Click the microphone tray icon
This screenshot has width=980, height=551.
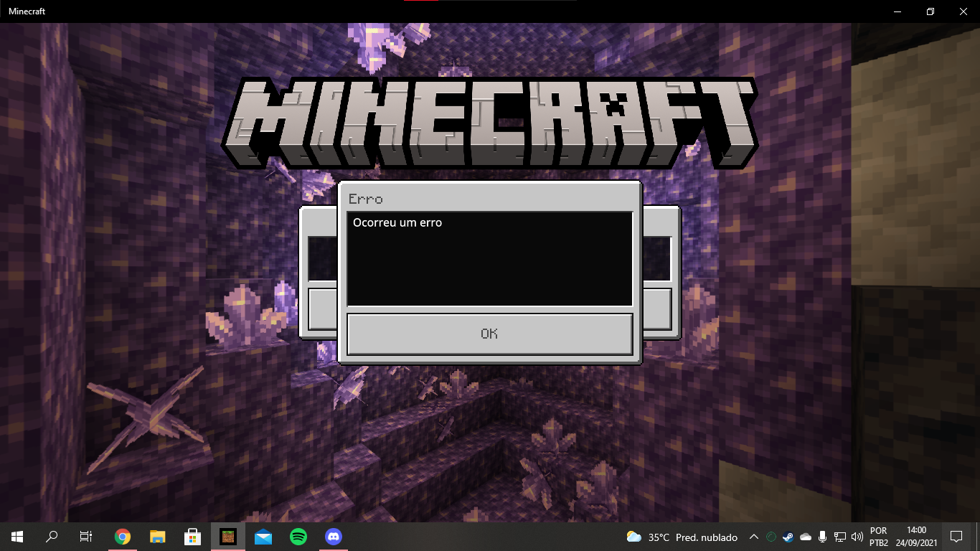tap(822, 537)
